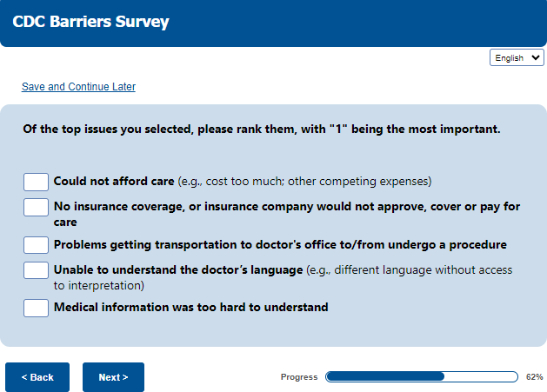Select rank box for No insurance coverage
547x392 pixels.
tap(36, 207)
